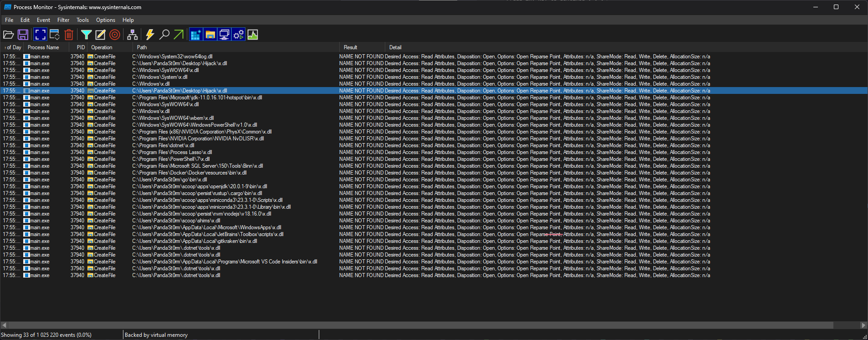The image size is (868, 340).
Task: Select the gitkraken\bin\x.dll row
Action: click(434, 241)
